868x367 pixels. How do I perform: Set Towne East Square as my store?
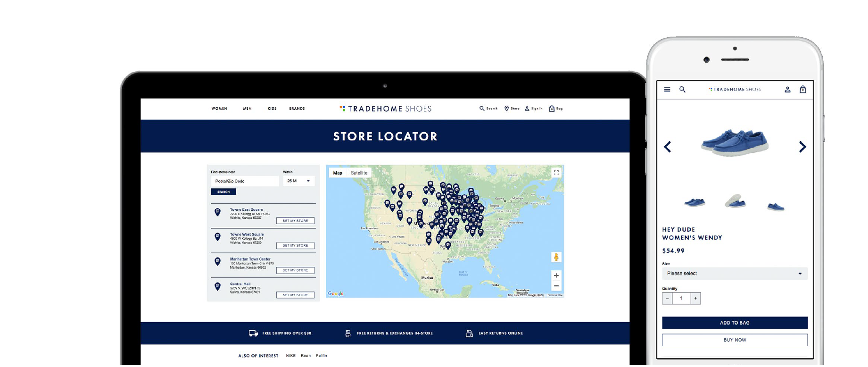295,221
